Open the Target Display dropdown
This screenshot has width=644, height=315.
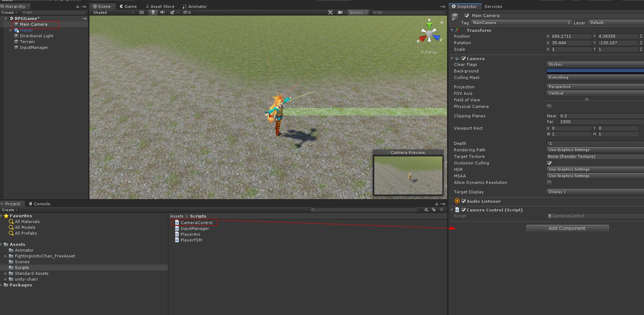[595, 192]
